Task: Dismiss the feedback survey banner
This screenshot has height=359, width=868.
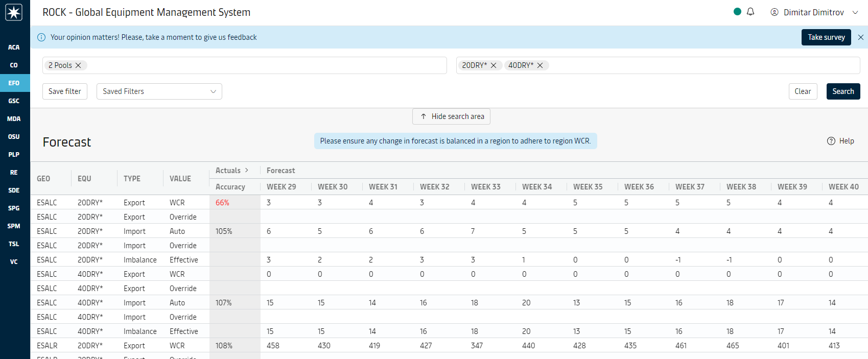Action: pyautogui.click(x=861, y=37)
